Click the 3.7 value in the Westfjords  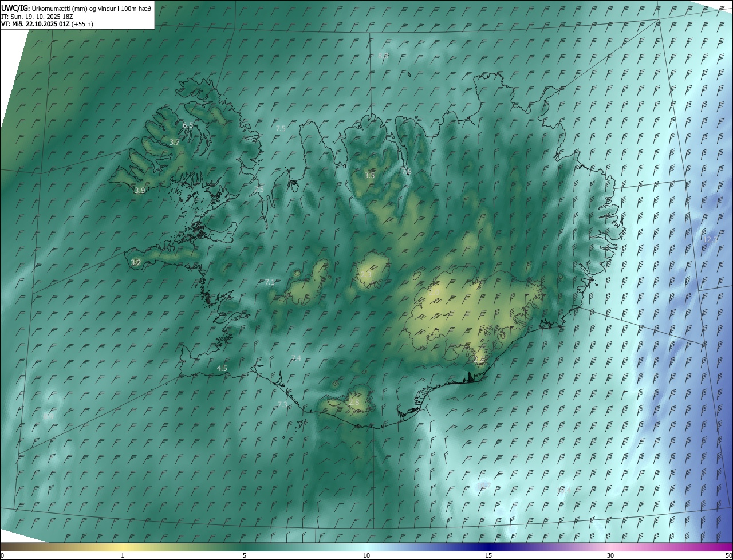coord(175,142)
